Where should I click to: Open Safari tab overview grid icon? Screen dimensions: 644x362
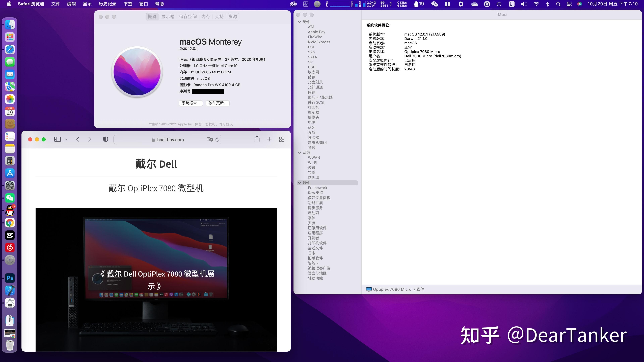click(282, 139)
